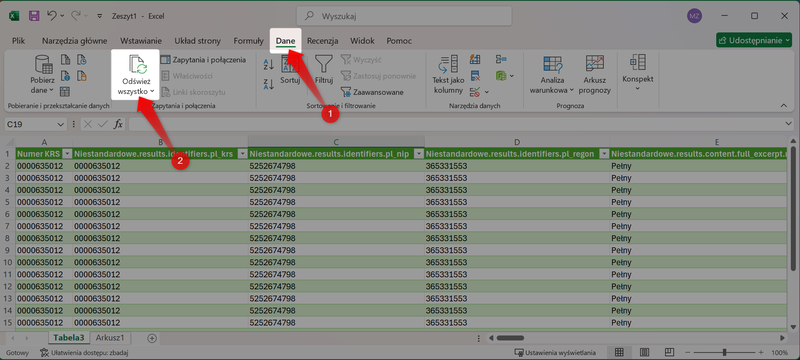Screen dimensions: 800x360
Task: Click the horizontal scrollbar thumb
Action: pos(510,338)
